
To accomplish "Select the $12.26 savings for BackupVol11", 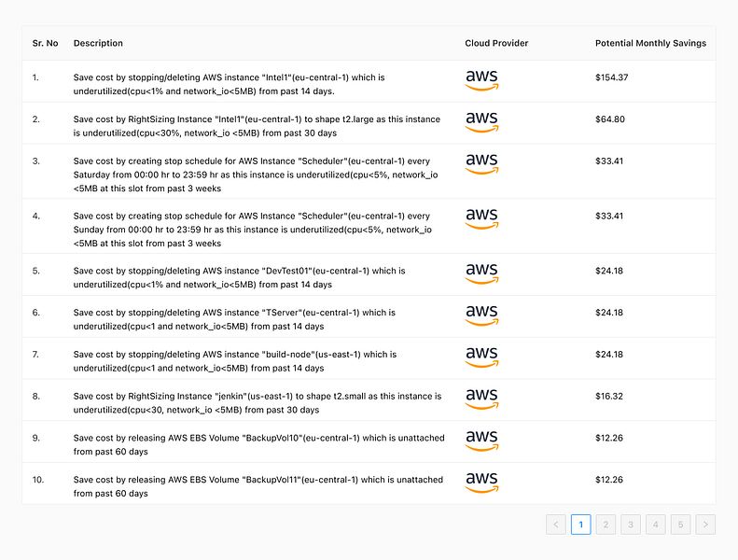I will pyautogui.click(x=609, y=480).
